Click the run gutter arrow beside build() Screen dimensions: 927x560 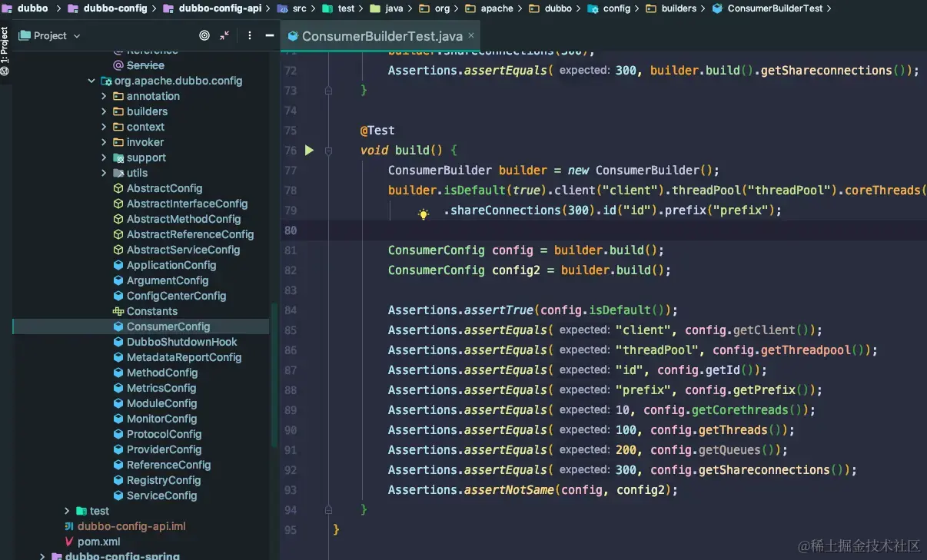tap(309, 151)
